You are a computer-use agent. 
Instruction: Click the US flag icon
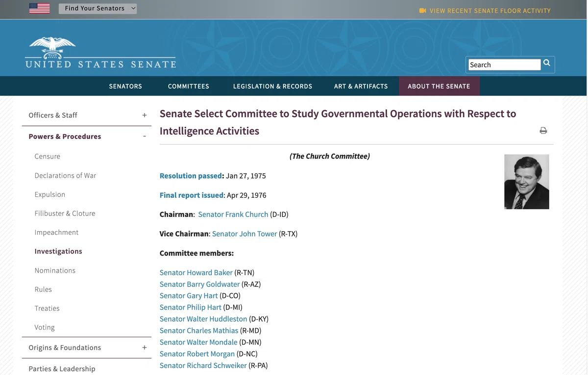[40, 8]
